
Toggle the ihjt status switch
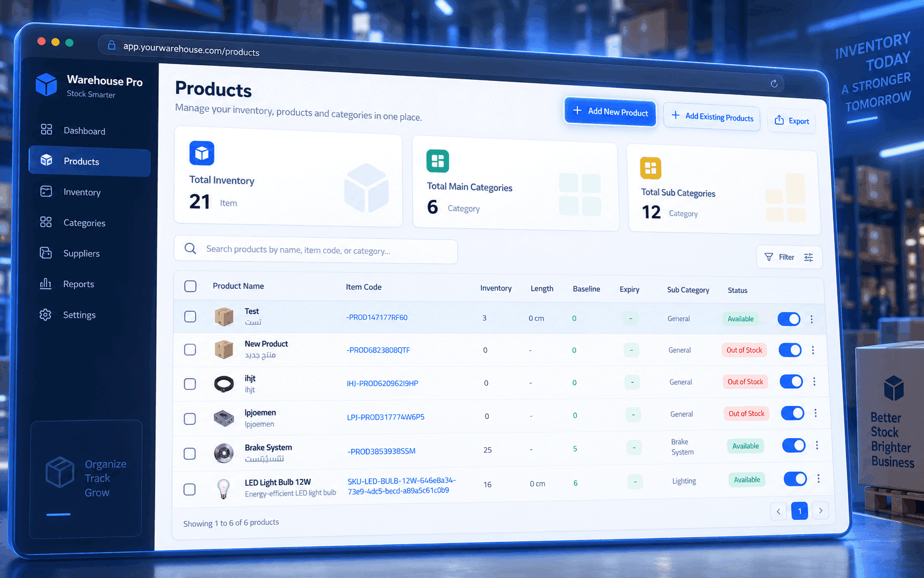(x=791, y=382)
